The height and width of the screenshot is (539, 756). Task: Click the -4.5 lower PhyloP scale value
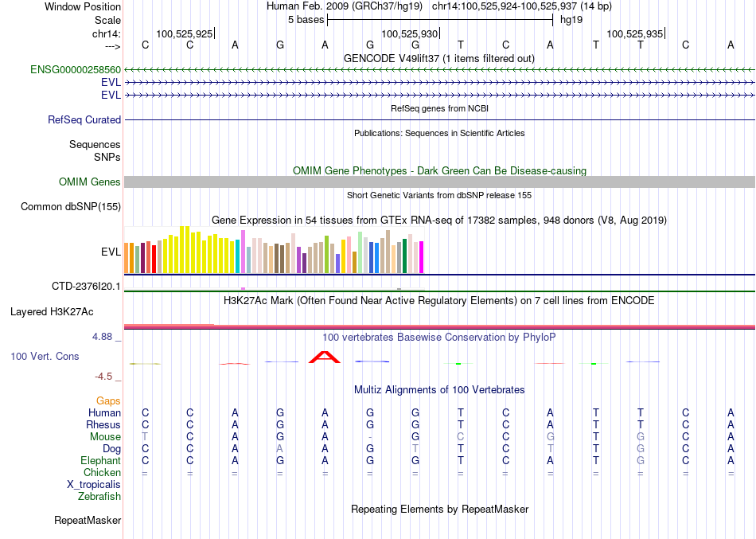coord(103,377)
